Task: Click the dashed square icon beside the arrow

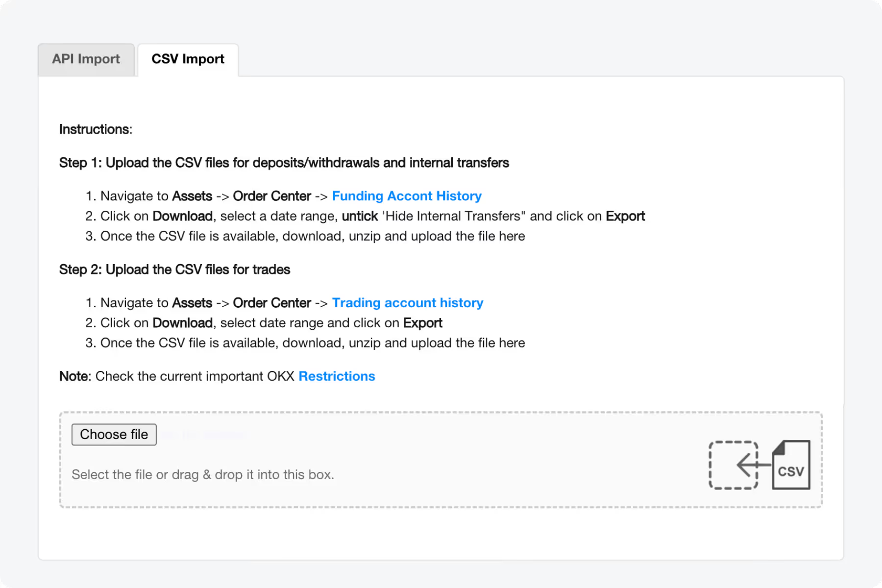Action: click(x=734, y=465)
